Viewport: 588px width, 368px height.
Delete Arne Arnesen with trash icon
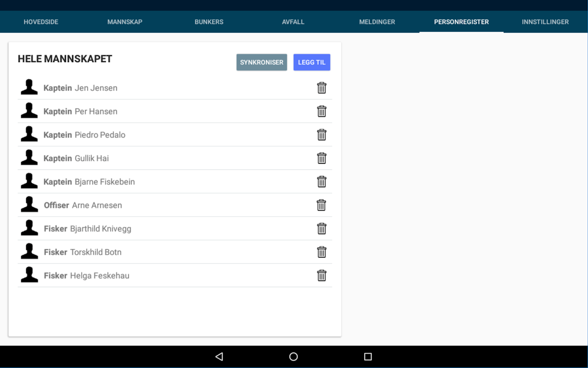coord(322,205)
